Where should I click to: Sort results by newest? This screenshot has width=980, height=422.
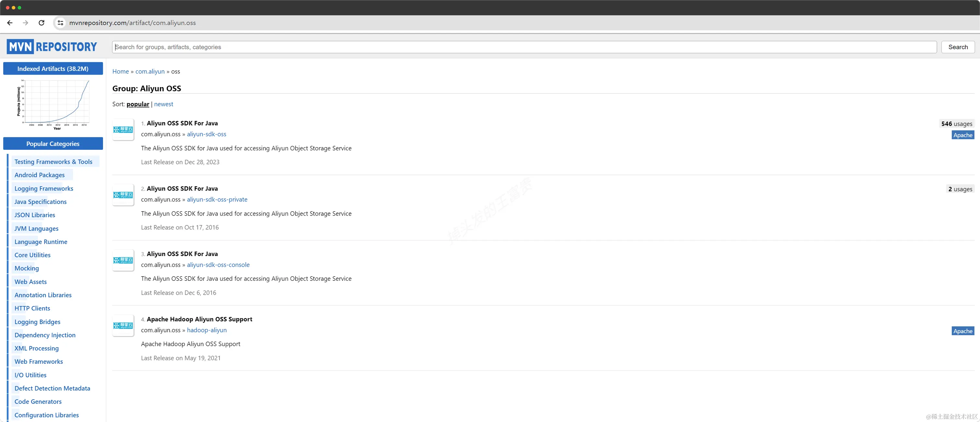(x=164, y=104)
